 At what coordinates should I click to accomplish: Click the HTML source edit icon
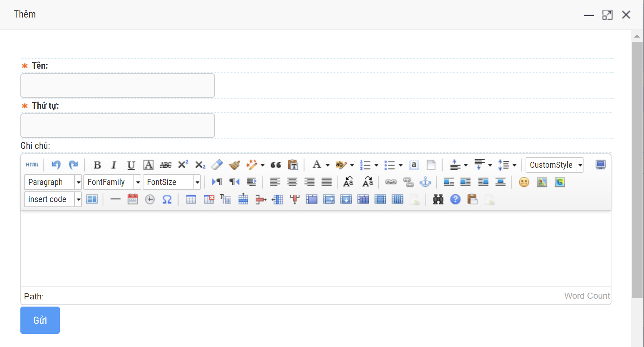coord(32,165)
